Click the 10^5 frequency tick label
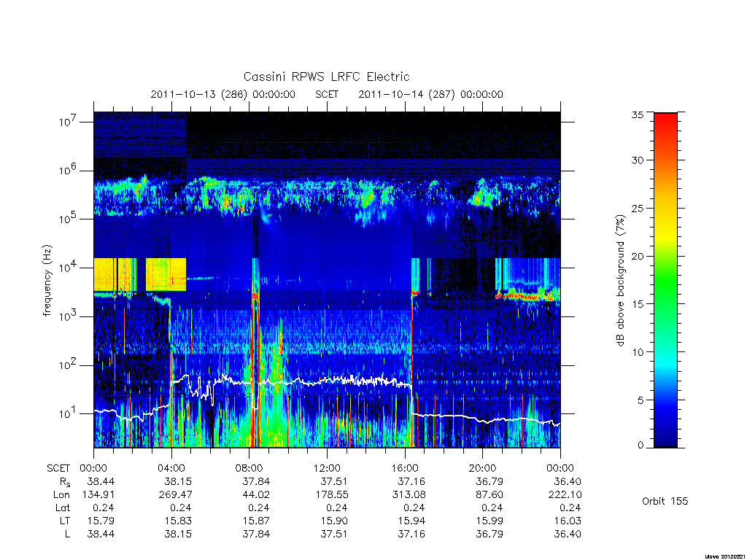The image size is (747, 560). pos(69,219)
